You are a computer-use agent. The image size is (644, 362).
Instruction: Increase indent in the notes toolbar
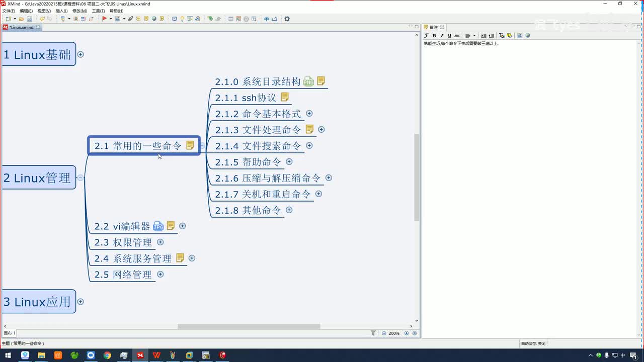[484, 35]
